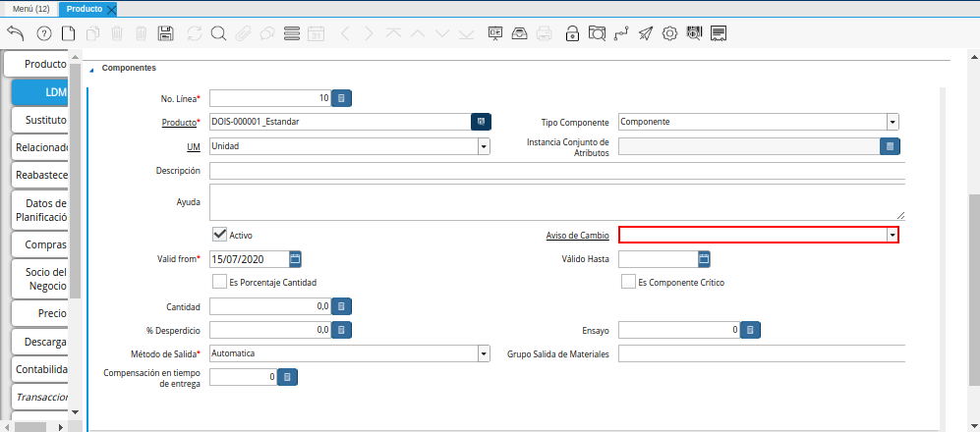Click the undo back arrow icon
This screenshot has width=980, height=432.
click(16, 33)
